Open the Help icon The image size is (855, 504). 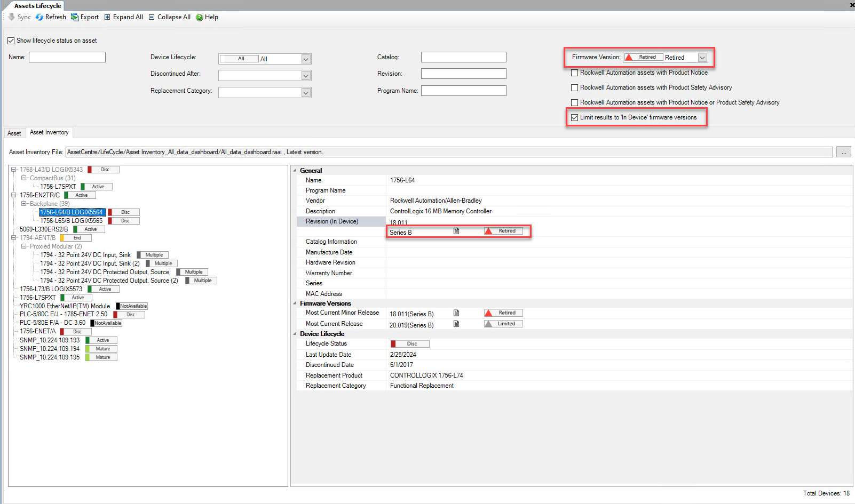tap(200, 17)
